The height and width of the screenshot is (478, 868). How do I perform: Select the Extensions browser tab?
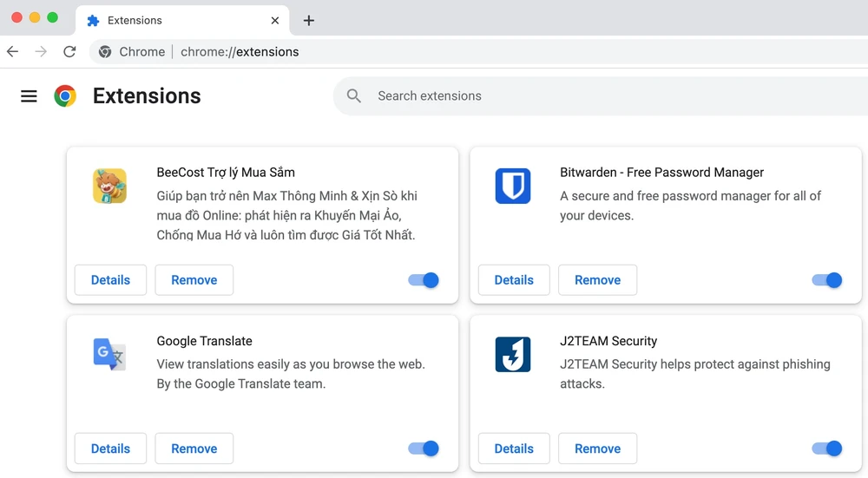click(174, 20)
